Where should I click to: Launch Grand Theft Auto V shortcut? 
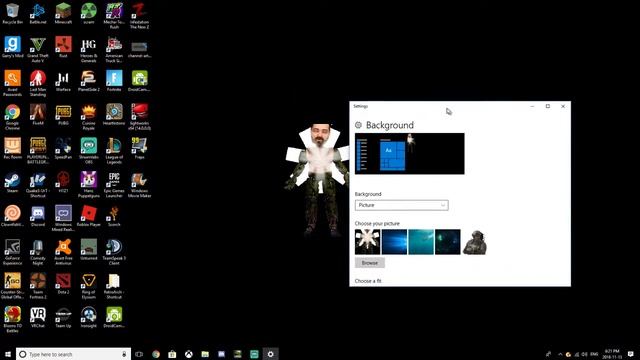(38, 49)
